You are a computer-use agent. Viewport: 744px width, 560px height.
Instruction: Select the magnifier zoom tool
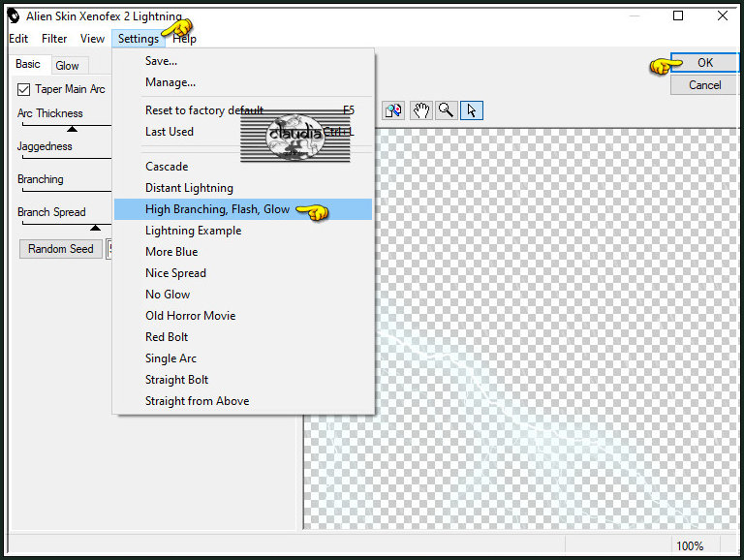[446, 110]
